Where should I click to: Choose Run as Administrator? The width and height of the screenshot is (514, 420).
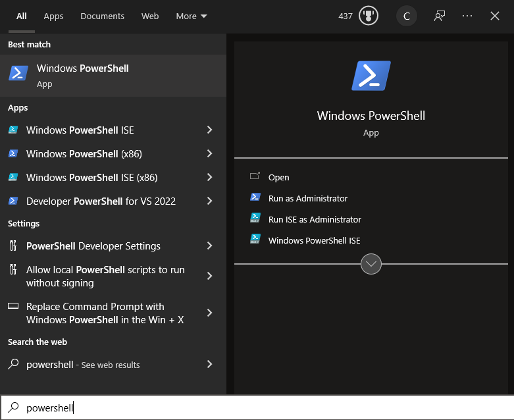308,198
